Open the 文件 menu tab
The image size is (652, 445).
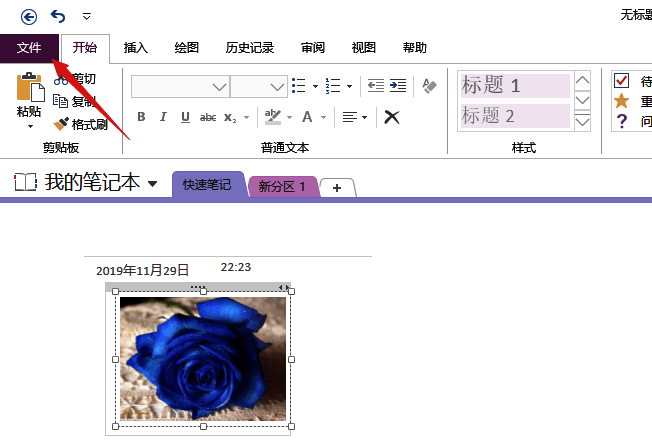29,48
